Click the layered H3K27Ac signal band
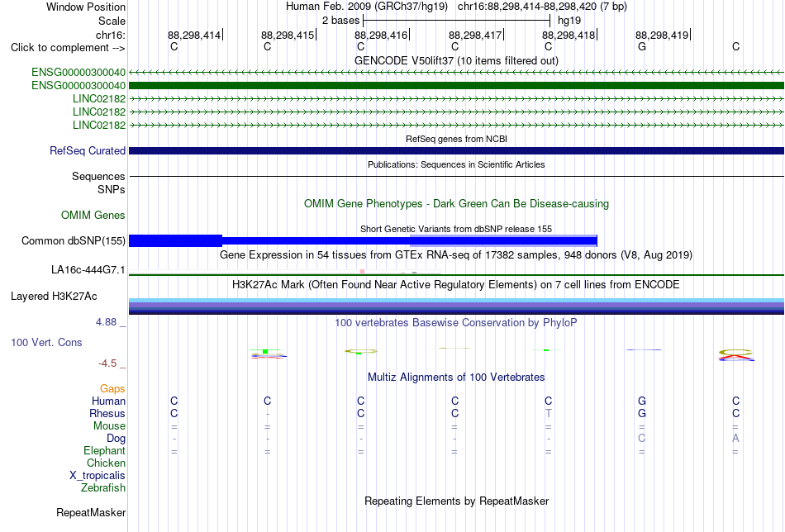 point(456,306)
